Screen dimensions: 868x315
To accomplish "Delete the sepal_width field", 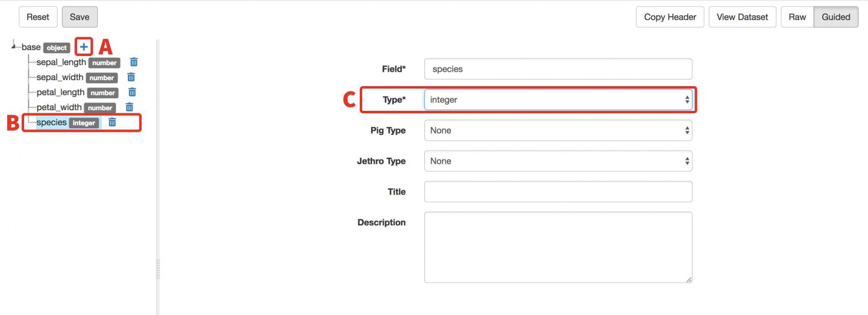I will click(x=131, y=77).
